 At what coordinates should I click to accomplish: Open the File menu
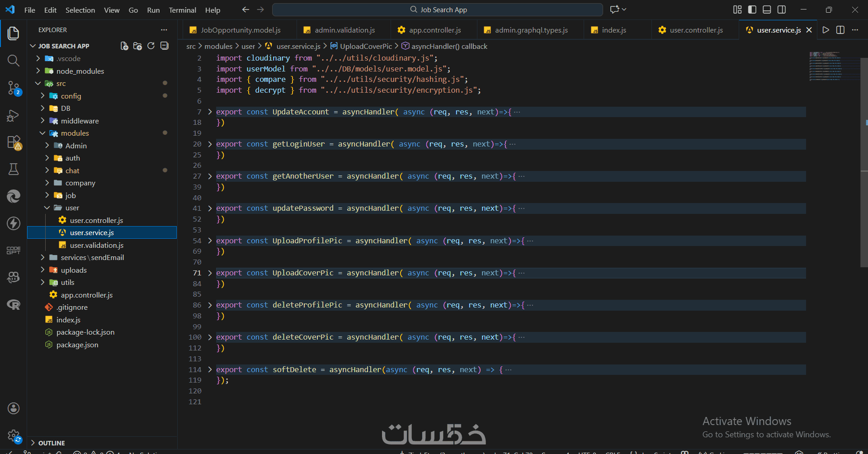[30, 10]
